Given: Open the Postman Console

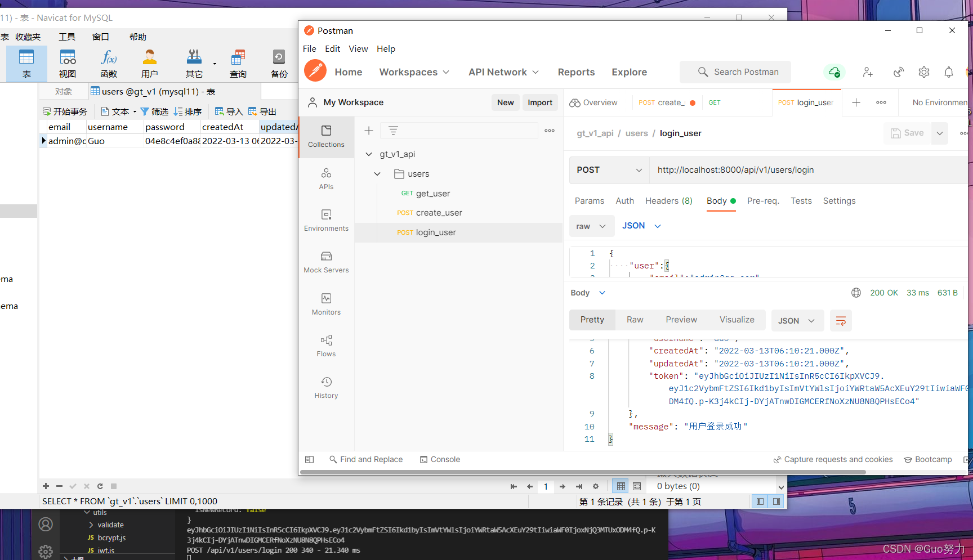Looking at the screenshot, I should point(440,459).
